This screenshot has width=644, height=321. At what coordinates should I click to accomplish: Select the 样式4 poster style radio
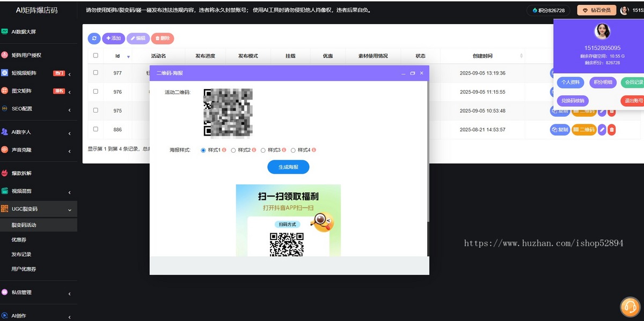[x=294, y=150]
